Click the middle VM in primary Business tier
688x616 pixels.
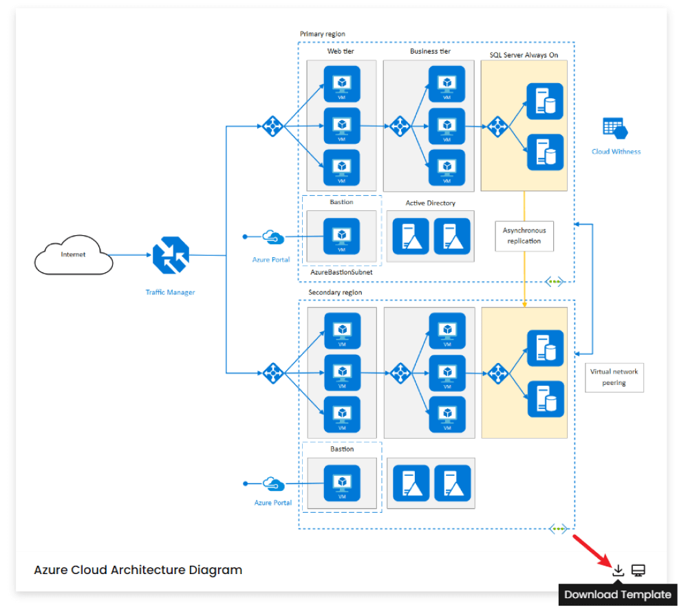[447, 126]
